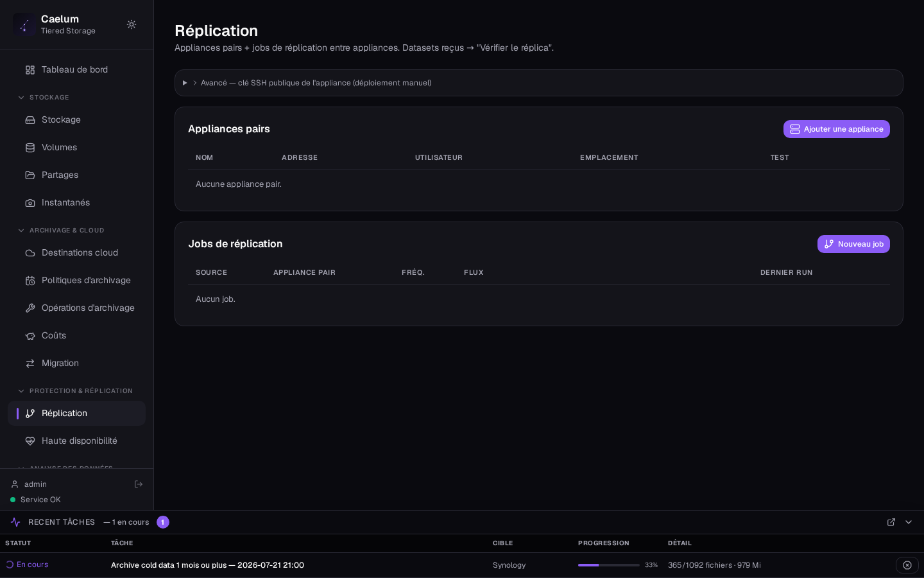Click the Synology target cell
Image resolution: width=924 pixels, height=578 pixels.
pyautogui.click(x=509, y=565)
